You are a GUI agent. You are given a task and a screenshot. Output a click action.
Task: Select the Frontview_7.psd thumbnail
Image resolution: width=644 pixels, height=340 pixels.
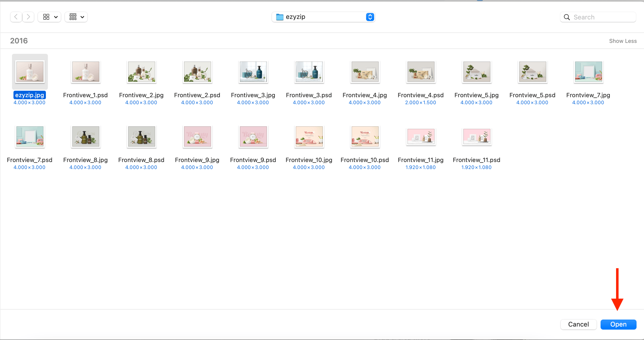click(x=30, y=137)
